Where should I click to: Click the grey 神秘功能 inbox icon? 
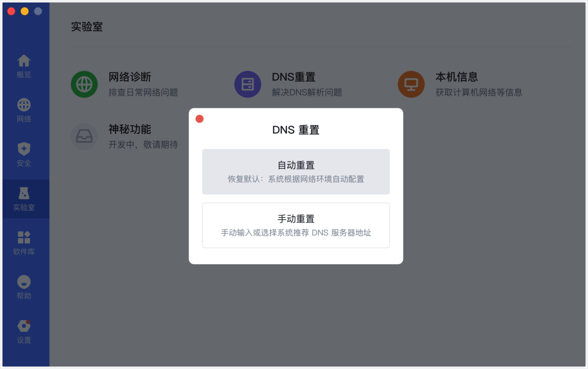point(84,136)
